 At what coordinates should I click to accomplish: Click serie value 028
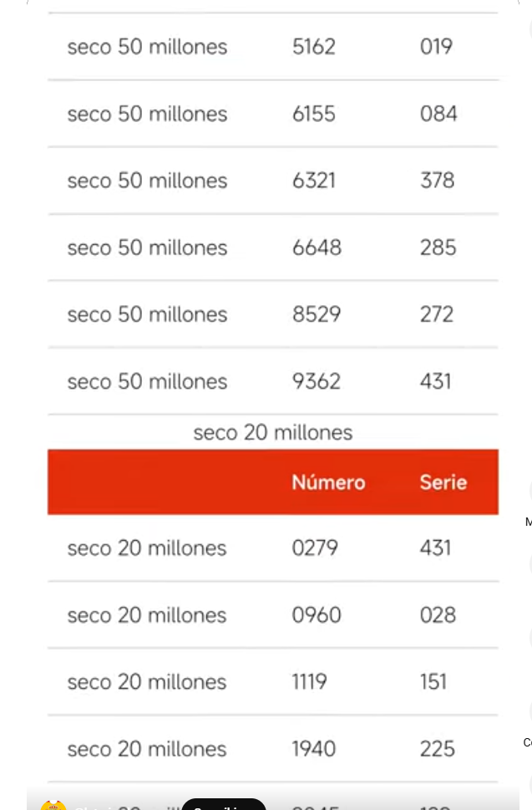[x=438, y=615]
